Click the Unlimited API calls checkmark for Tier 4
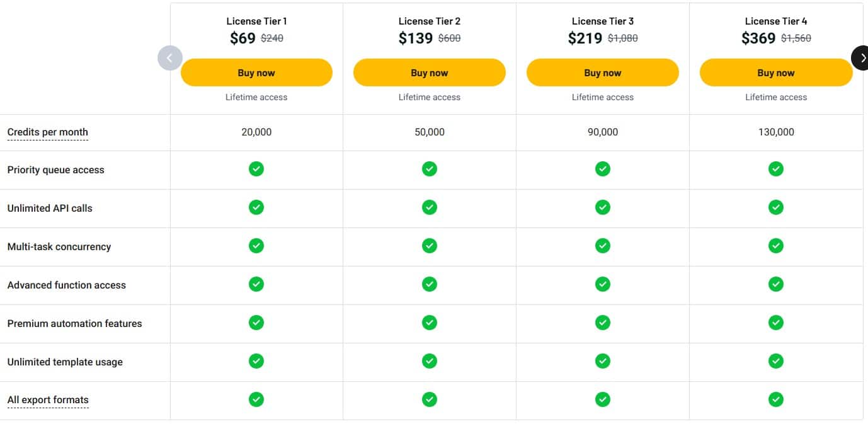Viewport: 868px width, 424px height. [775, 207]
